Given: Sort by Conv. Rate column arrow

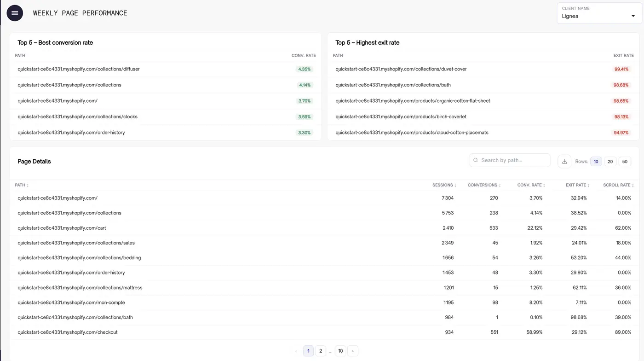Looking at the screenshot, I should 544,186.
